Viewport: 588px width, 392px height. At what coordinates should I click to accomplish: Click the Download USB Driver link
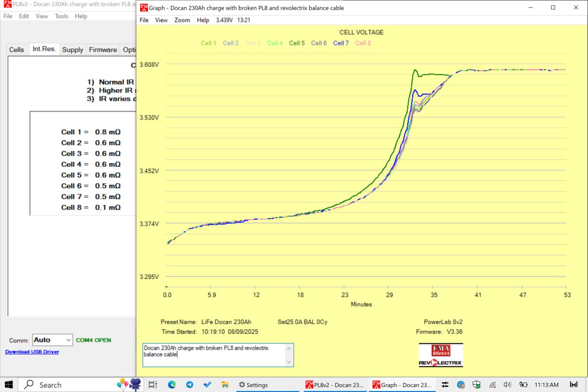pyautogui.click(x=32, y=352)
